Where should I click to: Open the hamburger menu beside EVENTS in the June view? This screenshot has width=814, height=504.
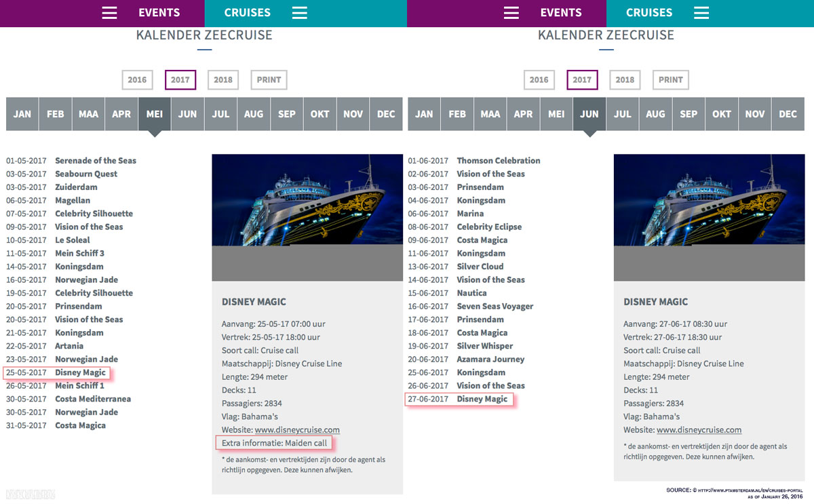pos(511,13)
